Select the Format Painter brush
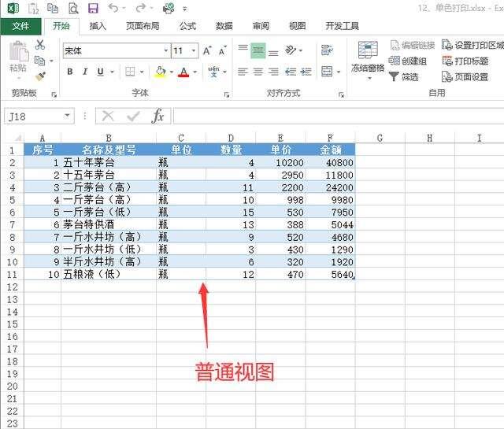Image resolution: width=504 pixels, height=429 pixels. pos(40,76)
